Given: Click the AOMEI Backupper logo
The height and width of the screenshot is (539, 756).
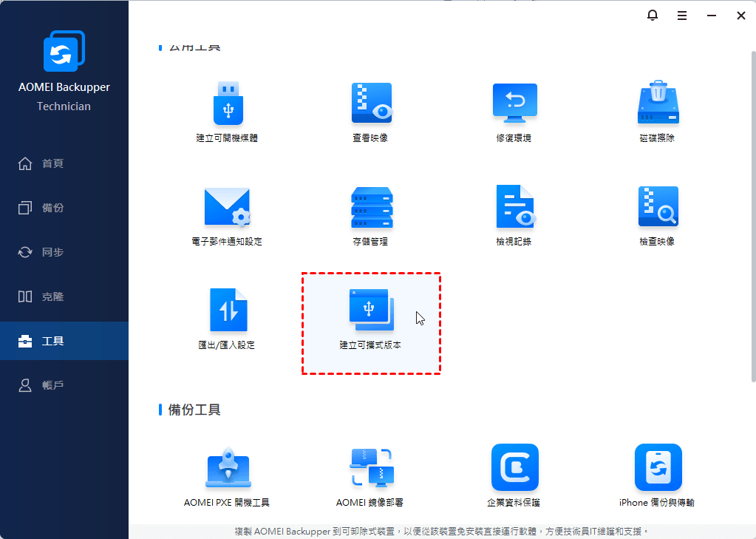Looking at the screenshot, I should pos(64,51).
